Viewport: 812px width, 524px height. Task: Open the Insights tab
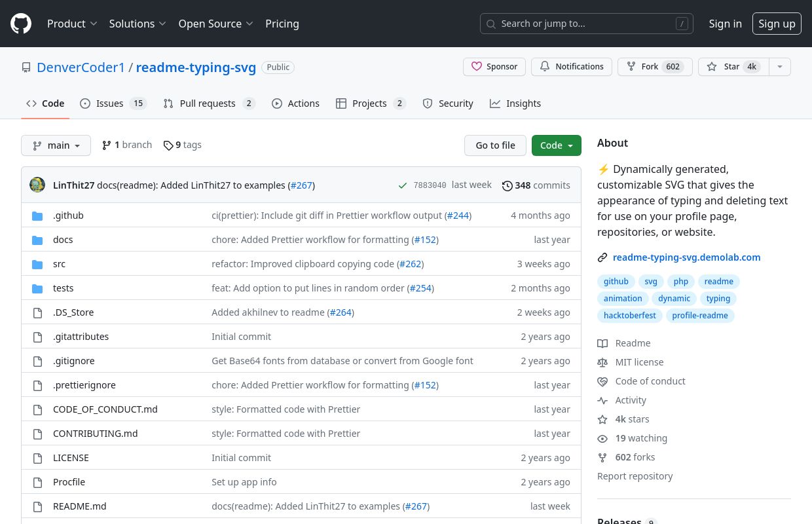[x=515, y=103]
